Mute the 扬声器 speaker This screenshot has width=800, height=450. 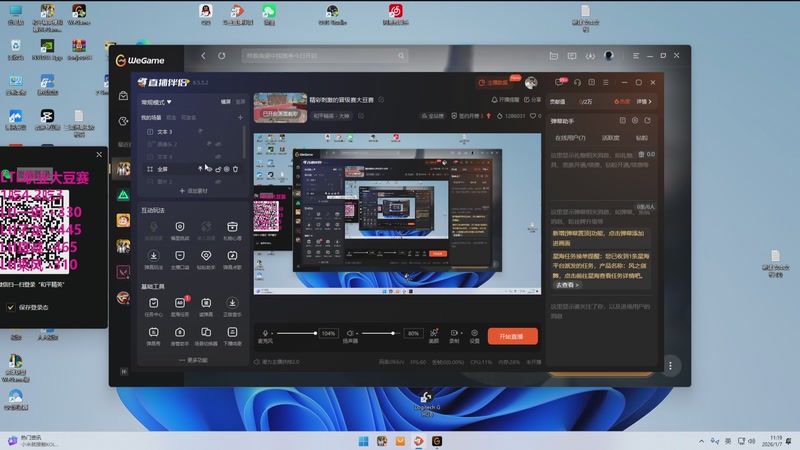(350, 333)
